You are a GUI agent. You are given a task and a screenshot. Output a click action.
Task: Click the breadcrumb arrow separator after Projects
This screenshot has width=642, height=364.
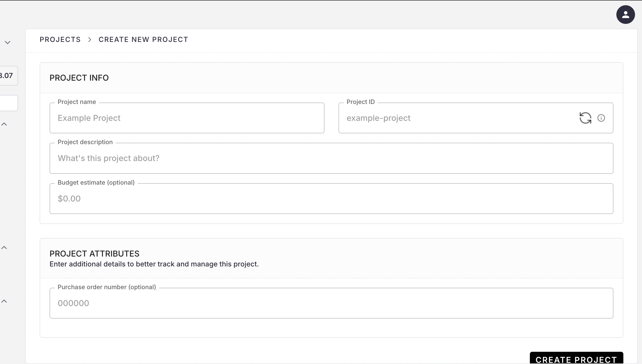[90, 40]
